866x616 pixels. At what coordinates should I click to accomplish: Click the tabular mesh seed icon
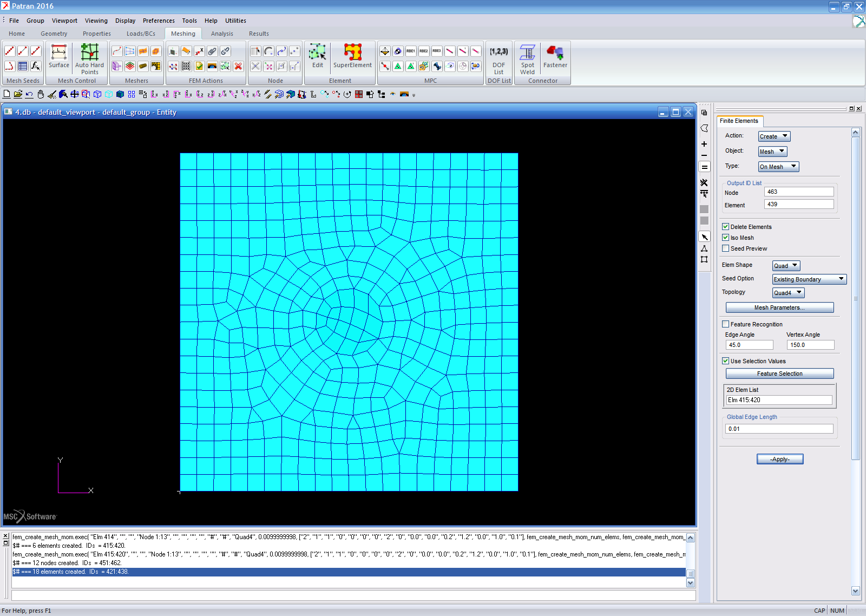click(23, 66)
